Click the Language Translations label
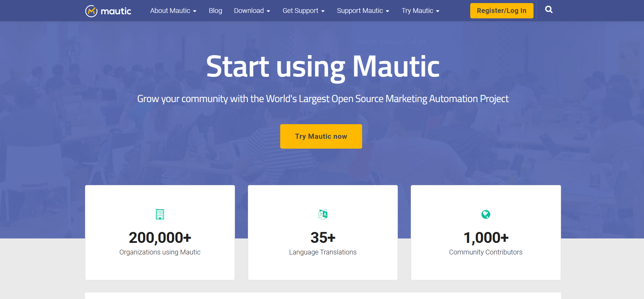The width and height of the screenshot is (644, 299). pos(323,252)
